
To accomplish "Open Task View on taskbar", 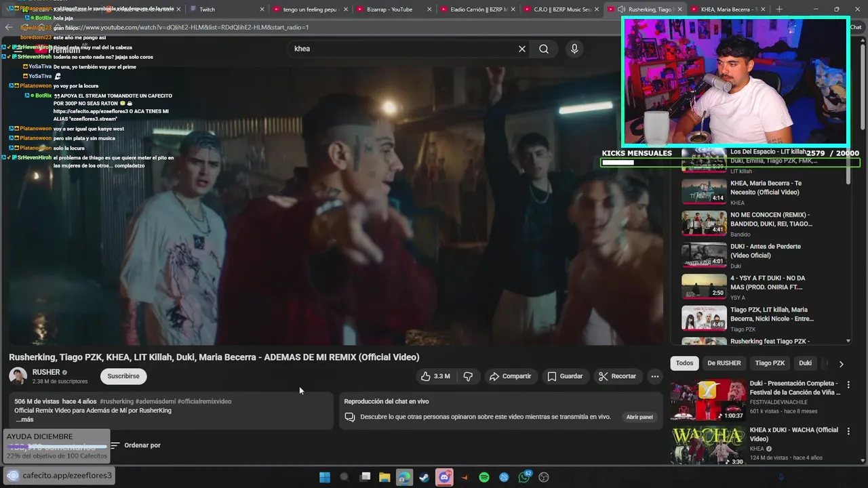I will tap(365, 477).
